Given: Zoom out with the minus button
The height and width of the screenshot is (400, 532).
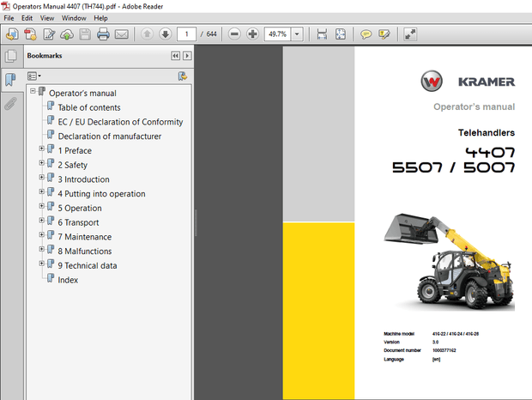Looking at the screenshot, I should click(234, 34).
